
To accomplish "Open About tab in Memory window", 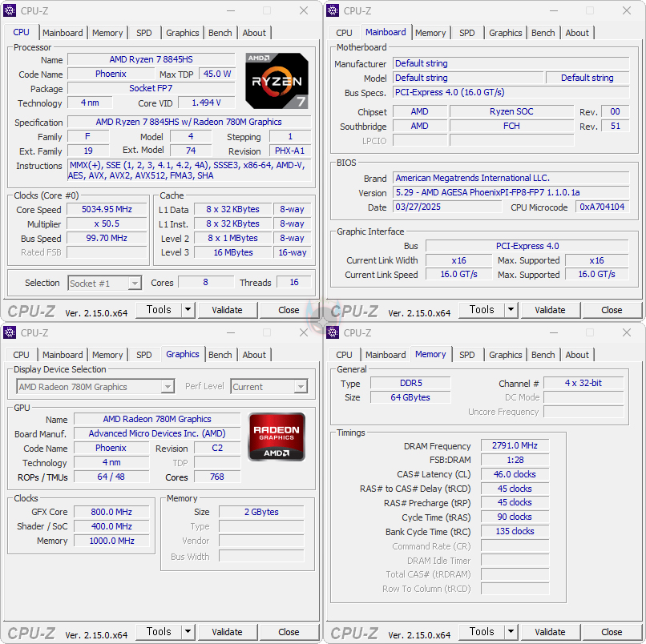I will pos(577,355).
